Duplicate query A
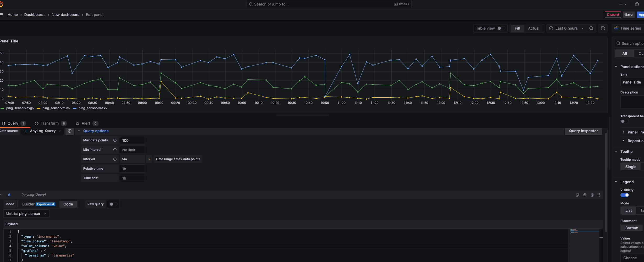This screenshot has width=644, height=262. pyautogui.click(x=578, y=195)
